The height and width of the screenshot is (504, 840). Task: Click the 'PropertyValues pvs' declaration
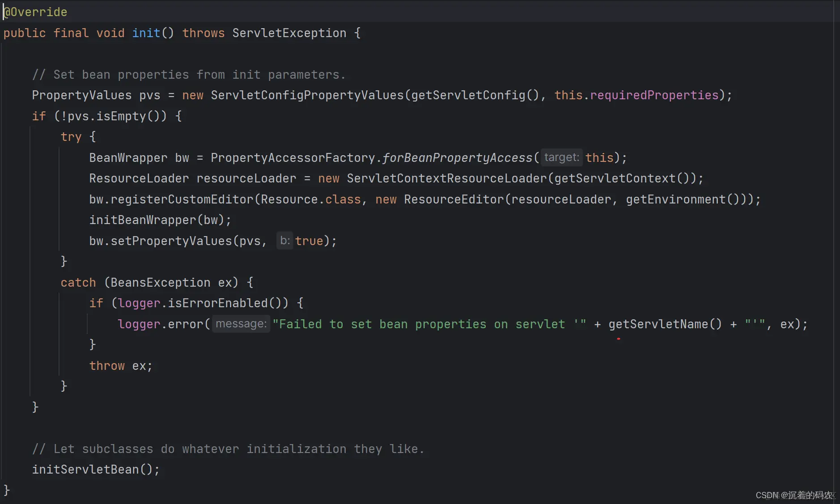point(96,95)
